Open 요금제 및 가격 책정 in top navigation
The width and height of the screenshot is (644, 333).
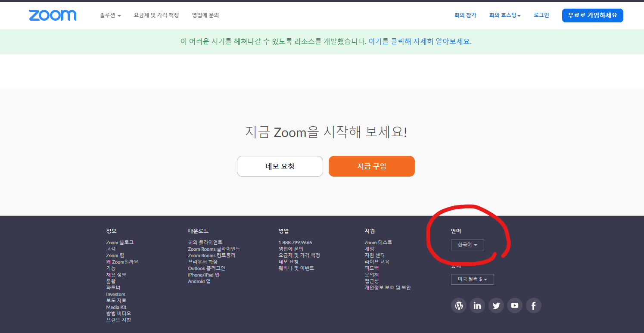(156, 15)
